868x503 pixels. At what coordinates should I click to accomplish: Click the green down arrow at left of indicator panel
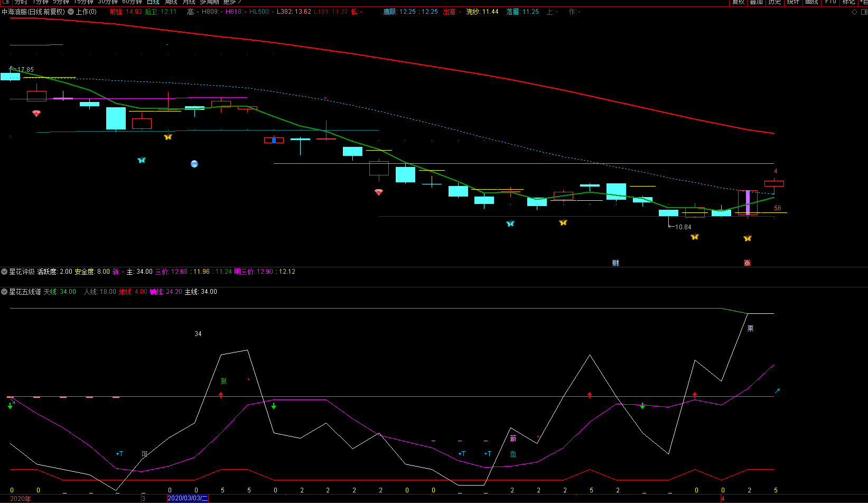[x=10, y=406]
